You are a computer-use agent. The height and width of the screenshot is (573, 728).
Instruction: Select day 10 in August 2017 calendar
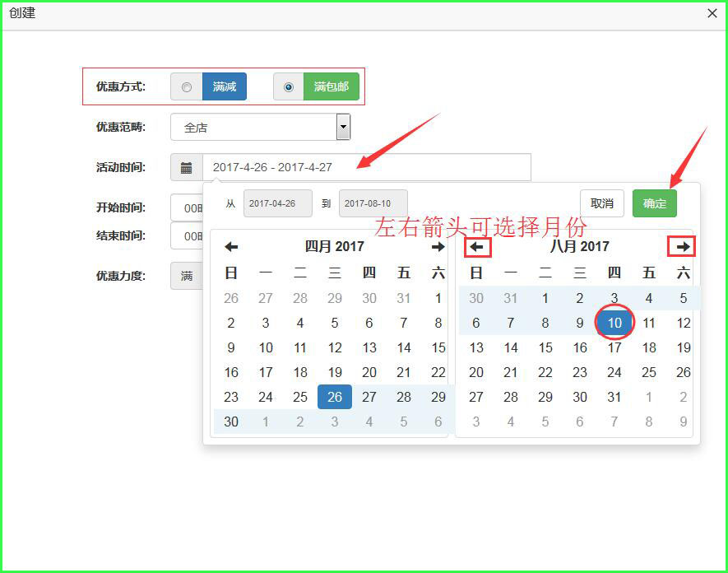[614, 323]
